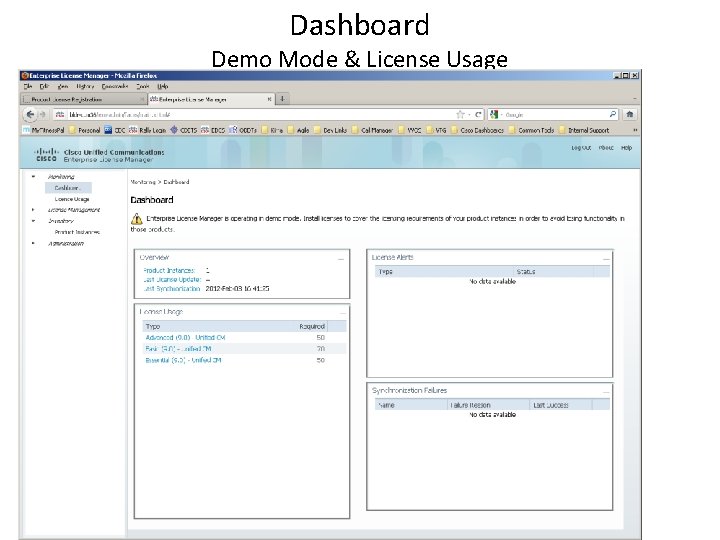Open a new tab with plus button
The width and height of the screenshot is (720, 540).
click(x=282, y=99)
